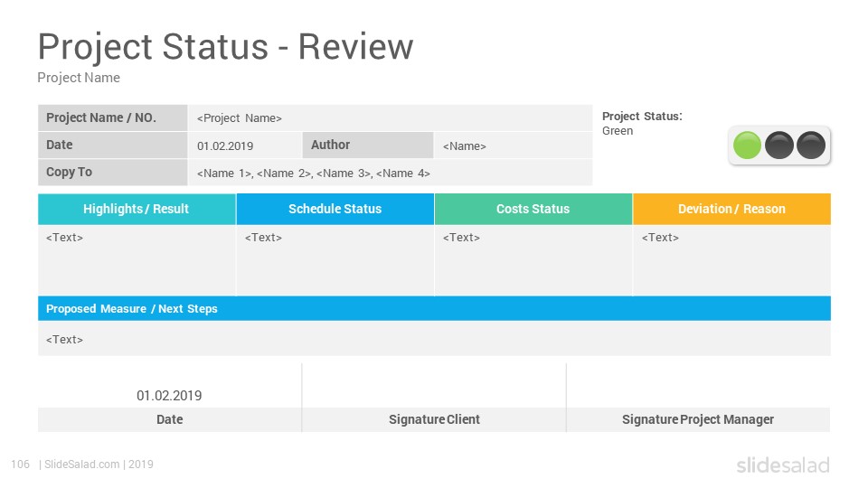
Task: Click the <Text> under Proposed Measure
Action: [x=65, y=339]
